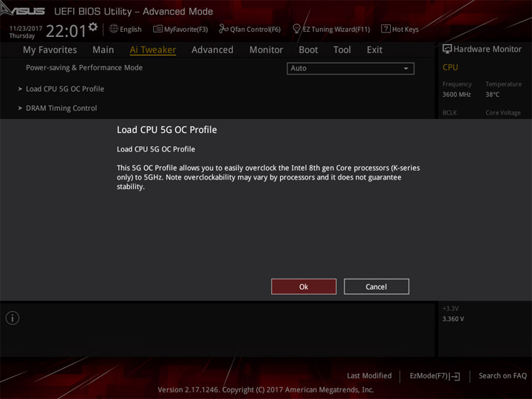Click the 3600 MHz frequency value
The width and height of the screenshot is (532, 399).
pos(457,95)
